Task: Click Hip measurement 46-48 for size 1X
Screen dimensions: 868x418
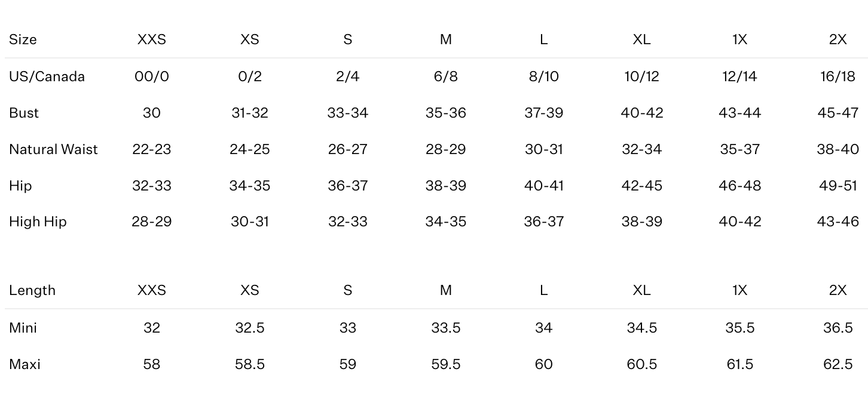Action: tap(739, 186)
